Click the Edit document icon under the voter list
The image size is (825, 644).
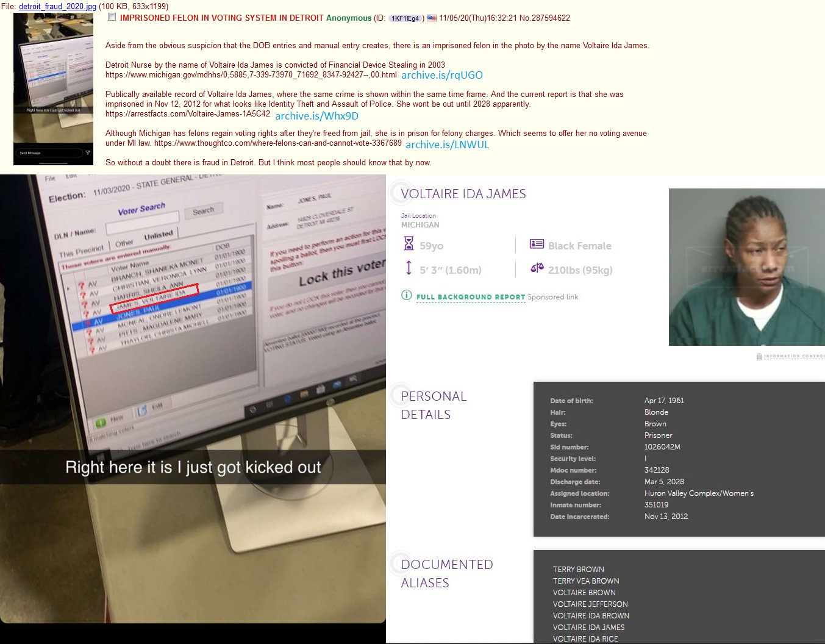(x=142, y=410)
